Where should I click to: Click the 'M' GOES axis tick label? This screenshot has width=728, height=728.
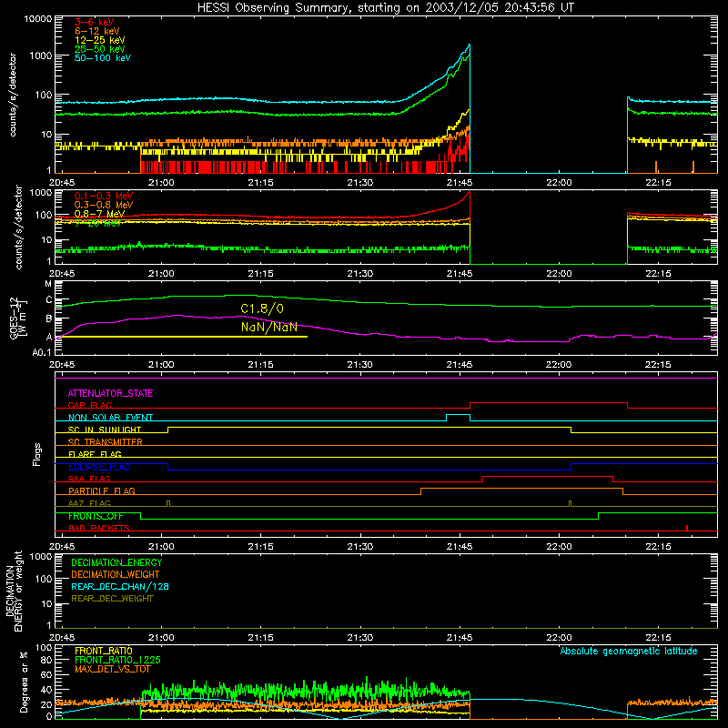pos(48,284)
